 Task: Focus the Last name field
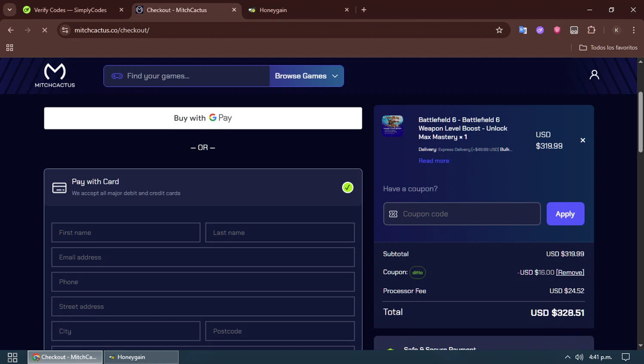coord(280,232)
